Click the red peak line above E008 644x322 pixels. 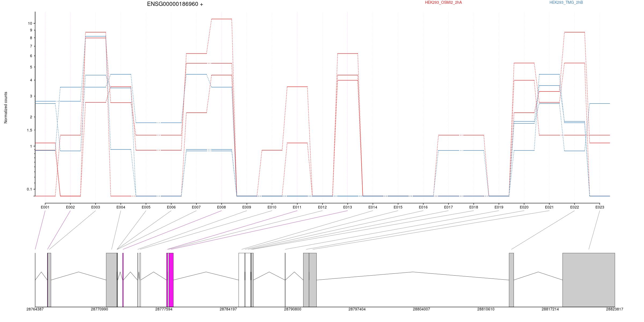[x=222, y=19]
